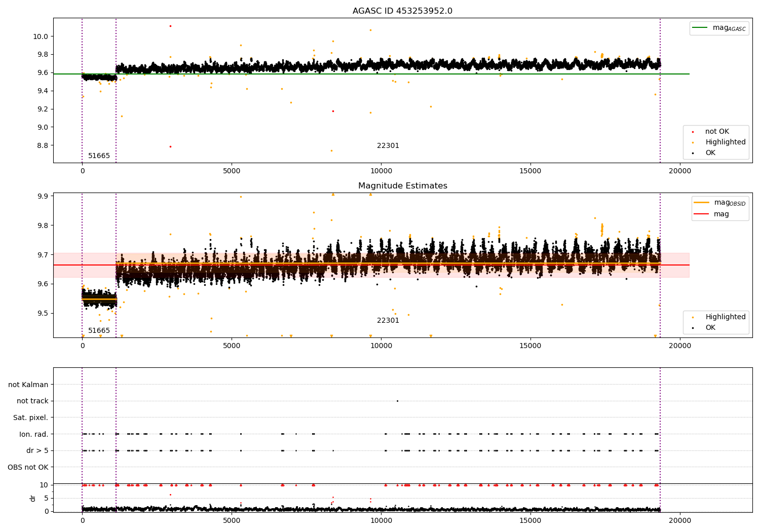Click '20000' x-axis tick below the dr plot
760x532 pixels.
[x=680, y=521]
